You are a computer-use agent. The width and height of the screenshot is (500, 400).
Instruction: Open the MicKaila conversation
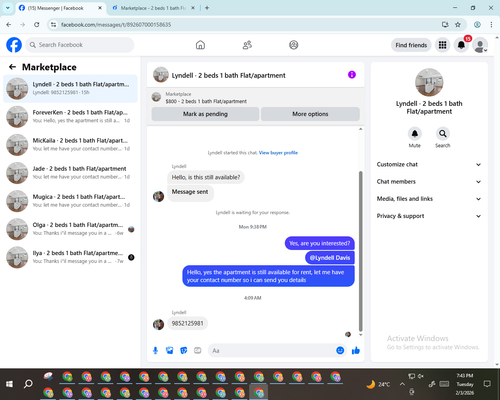[x=70, y=145]
